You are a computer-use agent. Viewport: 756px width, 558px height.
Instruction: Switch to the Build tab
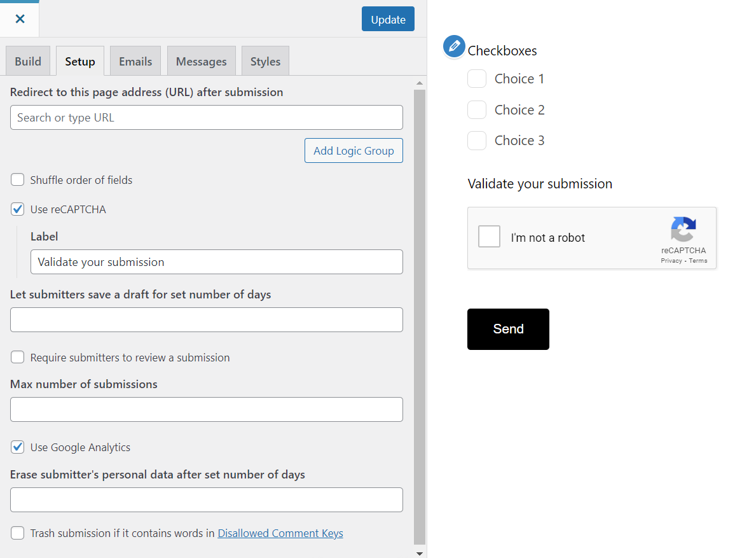coord(28,62)
